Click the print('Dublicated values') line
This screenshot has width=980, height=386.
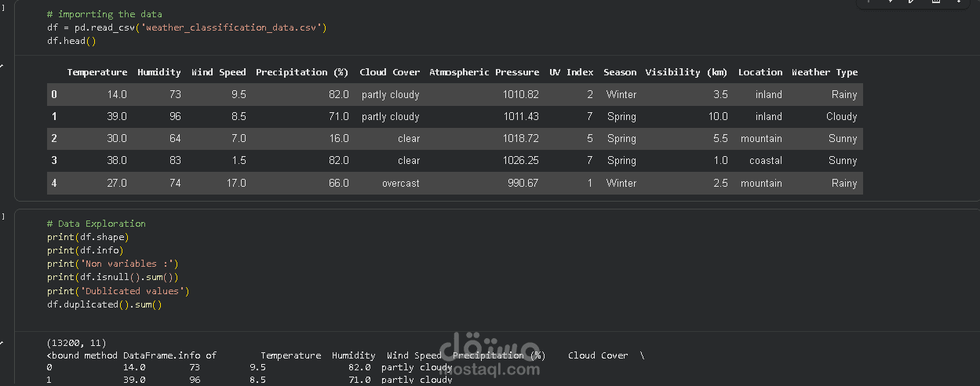tap(118, 291)
